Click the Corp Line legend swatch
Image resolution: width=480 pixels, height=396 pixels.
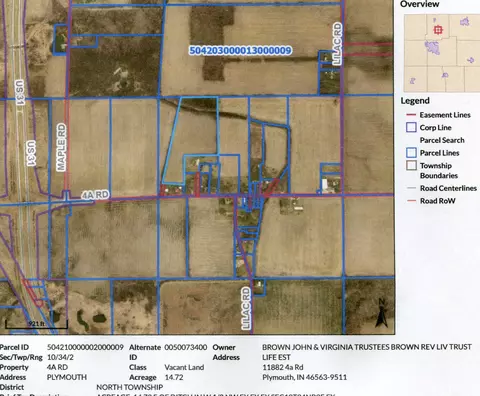411,127
